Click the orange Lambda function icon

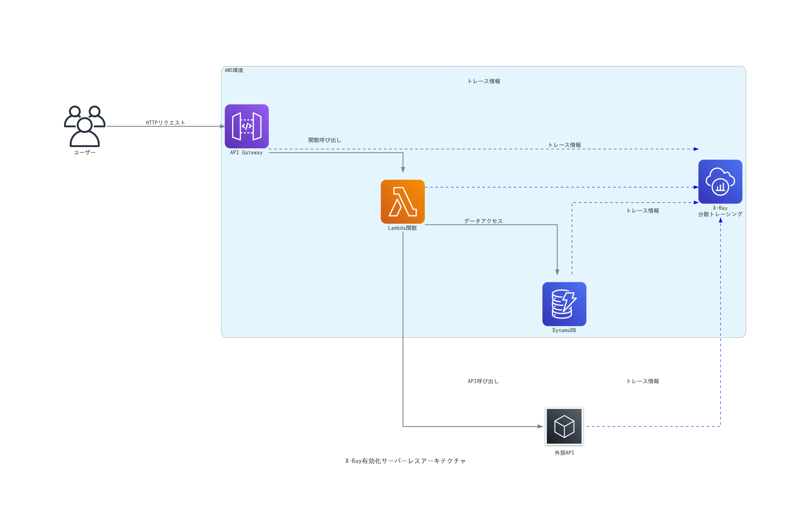point(403,202)
